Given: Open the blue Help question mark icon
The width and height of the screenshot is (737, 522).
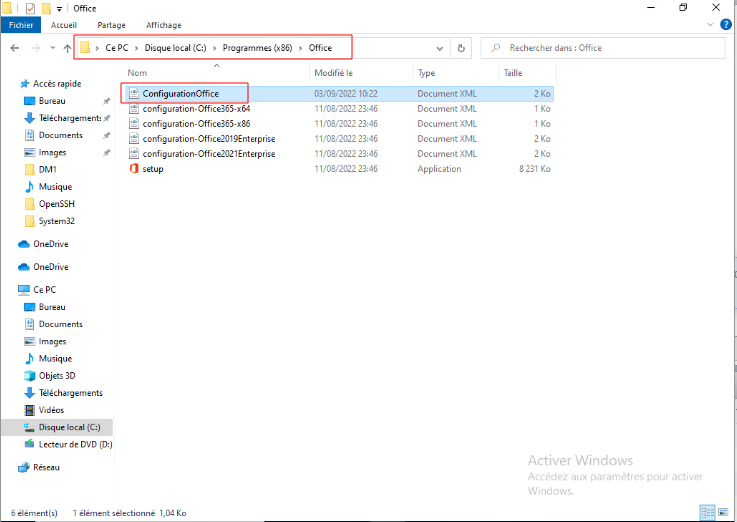Looking at the screenshot, I should coord(726,25).
